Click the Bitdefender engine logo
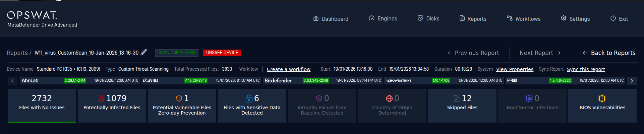 278,80
